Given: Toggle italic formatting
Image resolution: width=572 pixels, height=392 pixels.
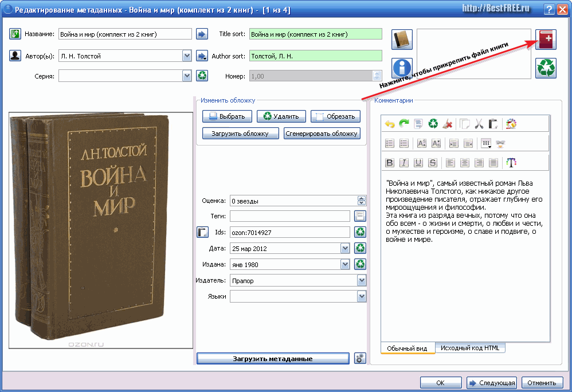Looking at the screenshot, I should point(404,163).
